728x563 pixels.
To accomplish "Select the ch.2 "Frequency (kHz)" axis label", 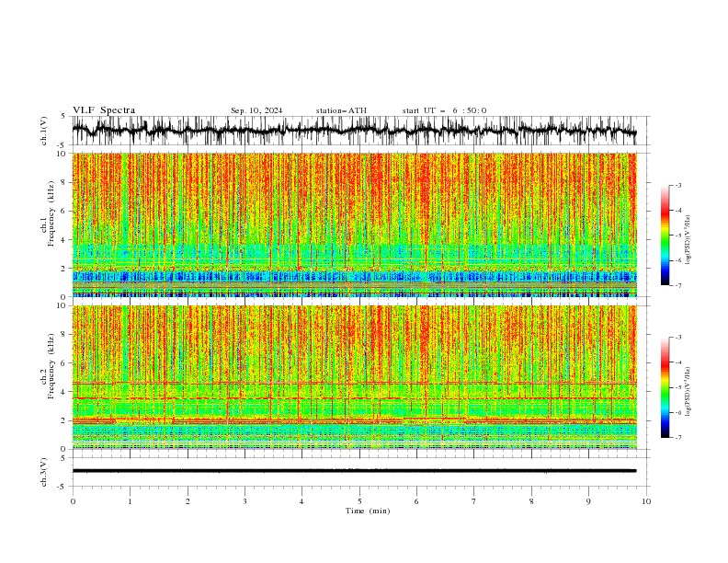I will coord(51,366).
